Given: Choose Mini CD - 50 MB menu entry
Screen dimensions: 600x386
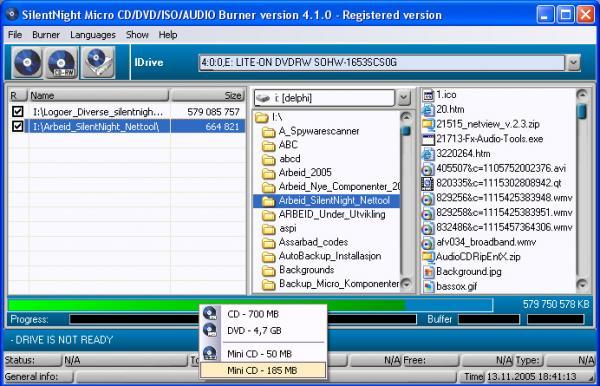Looking at the screenshot, I should coord(263,354).
